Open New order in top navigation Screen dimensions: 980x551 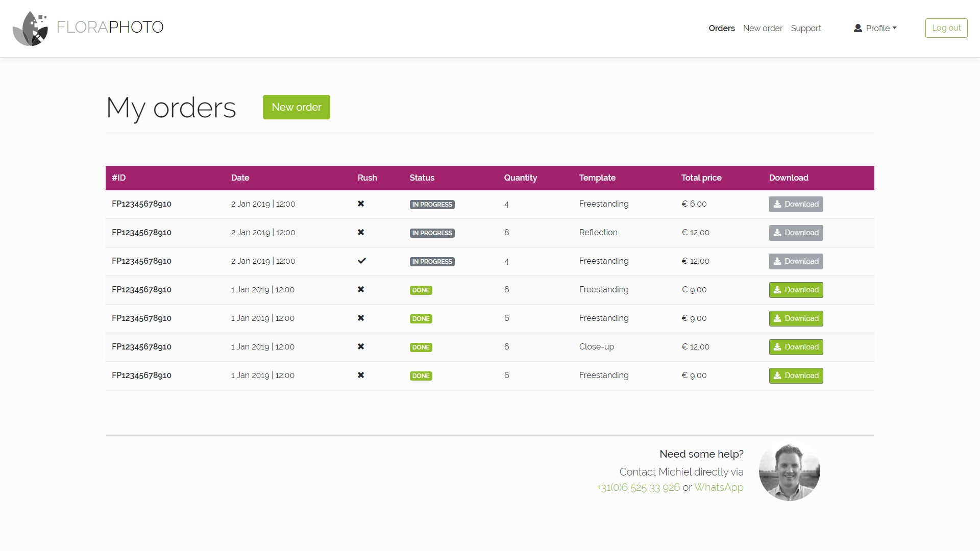[x=763, y=28]
